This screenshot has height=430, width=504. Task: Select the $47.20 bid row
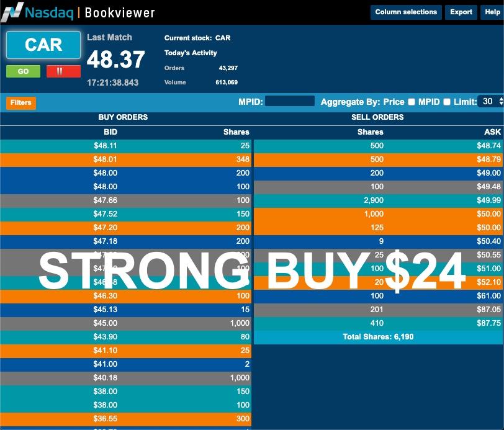point(125,228)
